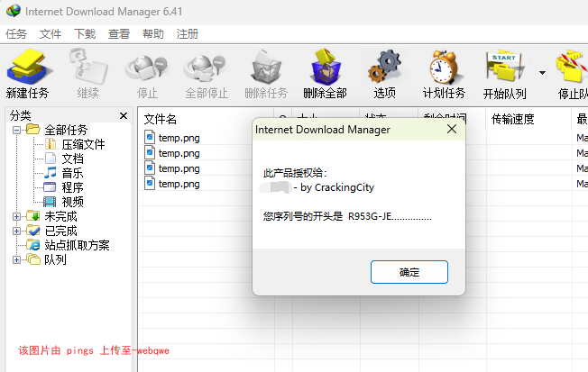Select the 站点抓取方案 category
This screenshot has height=372, width=588.
tap(77, 245)
